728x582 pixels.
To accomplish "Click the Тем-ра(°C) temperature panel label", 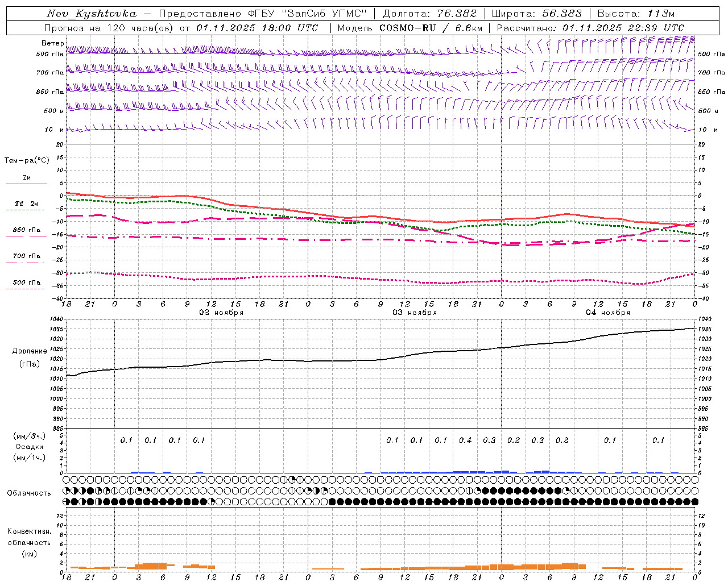I will pos(27,161).
